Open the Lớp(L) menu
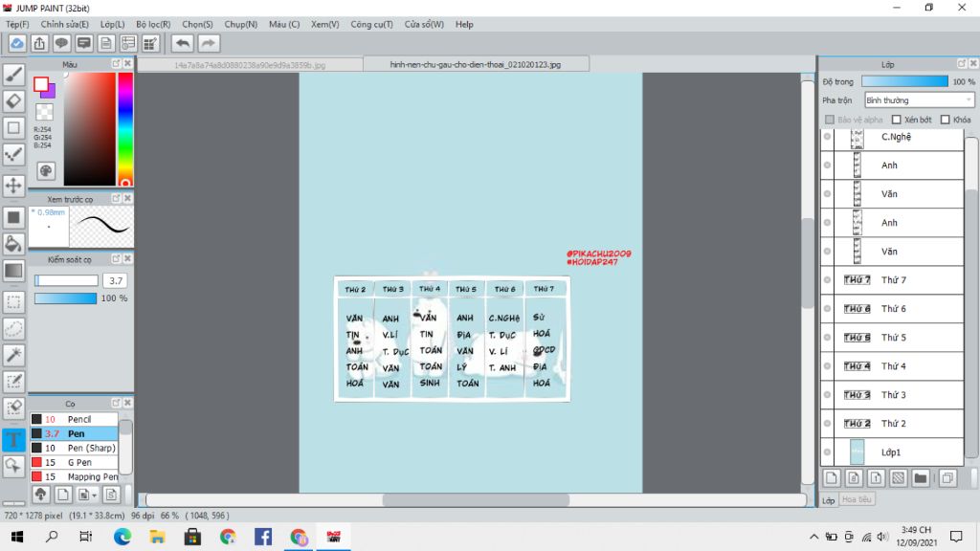This screenshot has width=980, height=551. [x=113, y=24]
